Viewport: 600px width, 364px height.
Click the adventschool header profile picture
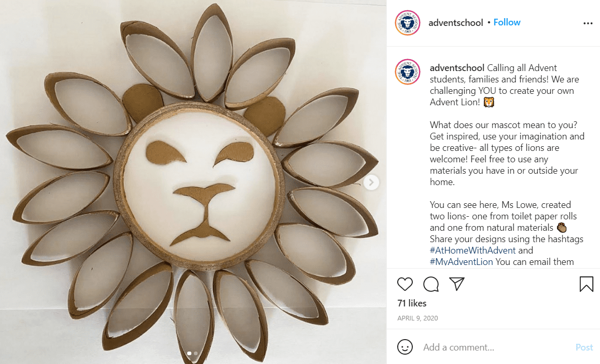pyautogui.click(x=408, y=23)
